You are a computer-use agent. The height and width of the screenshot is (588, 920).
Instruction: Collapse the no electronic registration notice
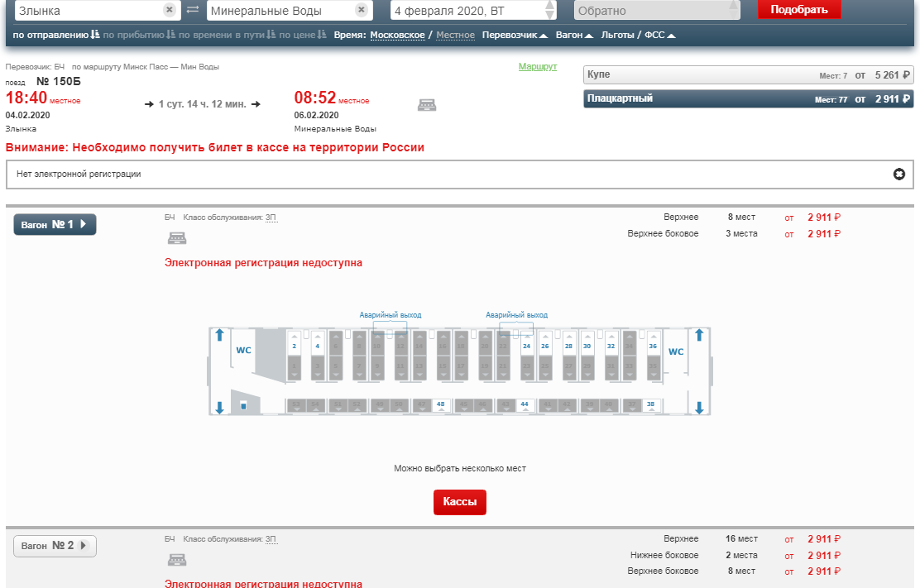pos(898,174)
